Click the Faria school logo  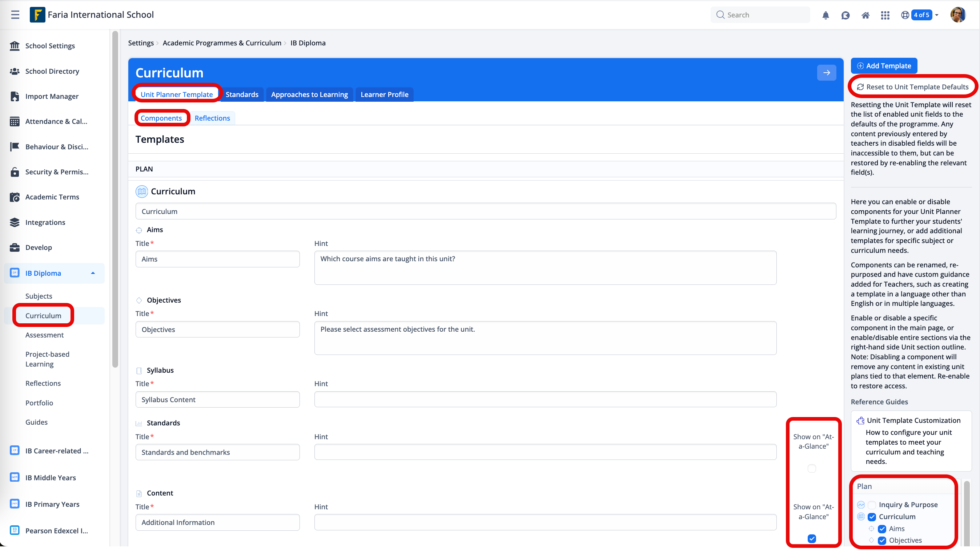click(x=37, y=15)
